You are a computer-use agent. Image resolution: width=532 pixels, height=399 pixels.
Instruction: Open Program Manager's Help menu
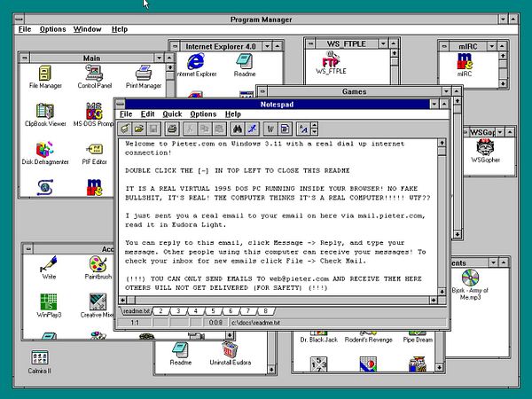pyautogui.click(x=120, y=29)
